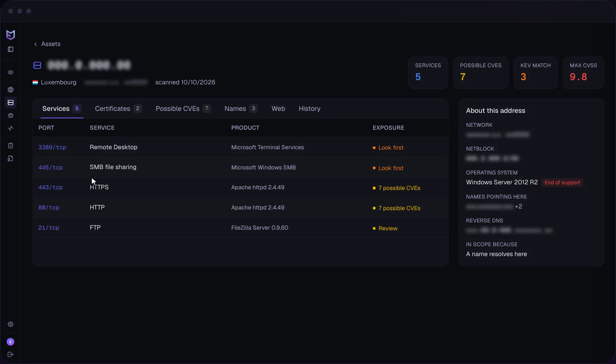
Task: Open the bug vulnerabilities icon in sidebar
Action: [11, 115]
